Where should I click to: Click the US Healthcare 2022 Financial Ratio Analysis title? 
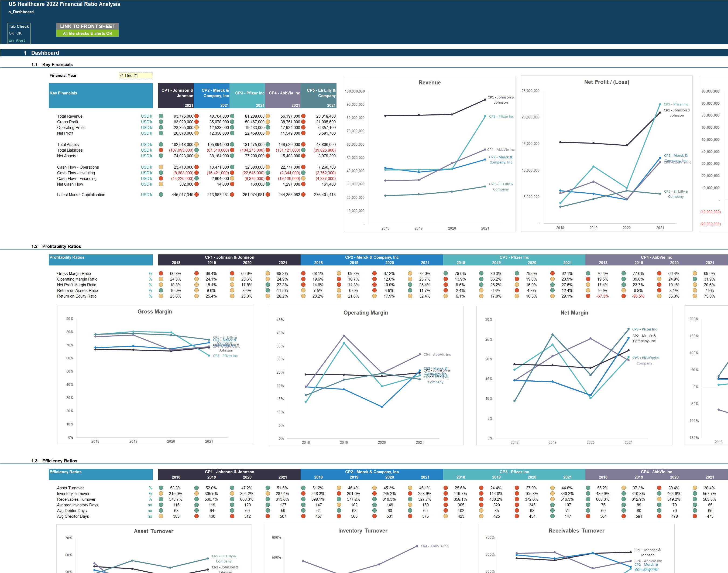64,4
